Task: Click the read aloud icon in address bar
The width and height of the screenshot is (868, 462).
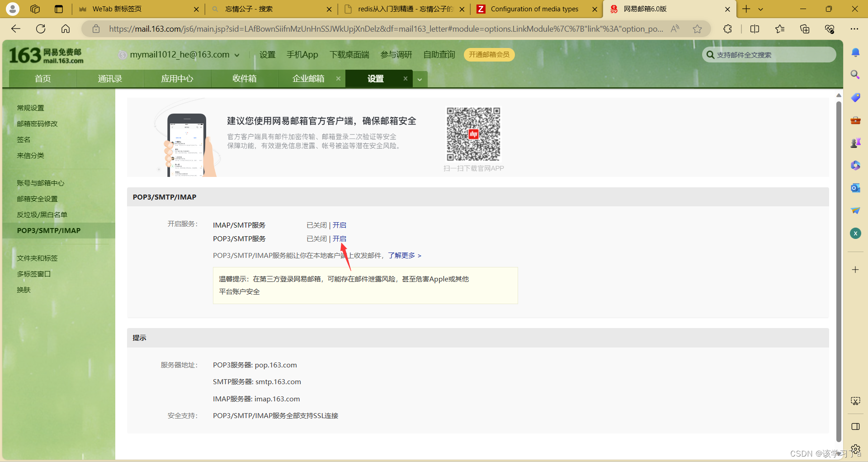Action: pos(675,29)
